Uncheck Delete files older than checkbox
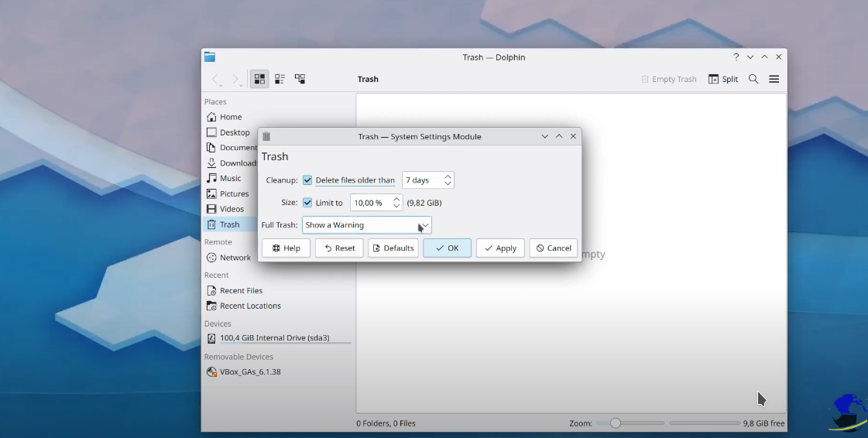868x438 pixels. (x=307, y=180)
